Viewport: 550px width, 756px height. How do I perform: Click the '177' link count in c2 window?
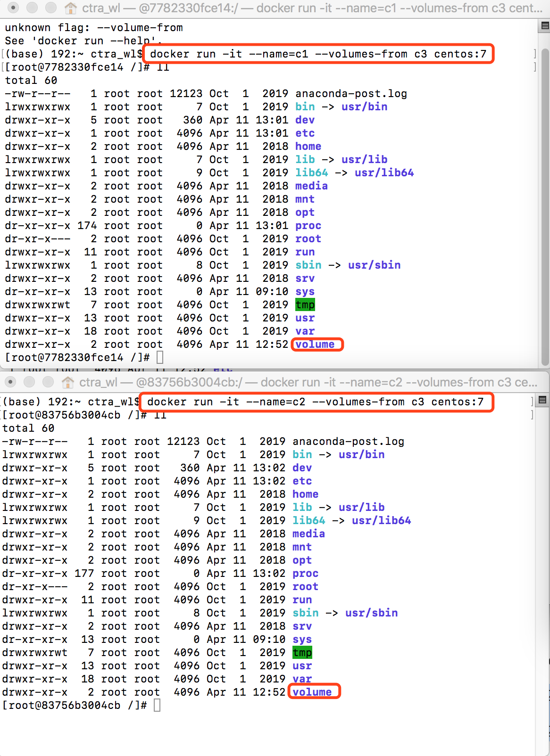coord(84,574)
